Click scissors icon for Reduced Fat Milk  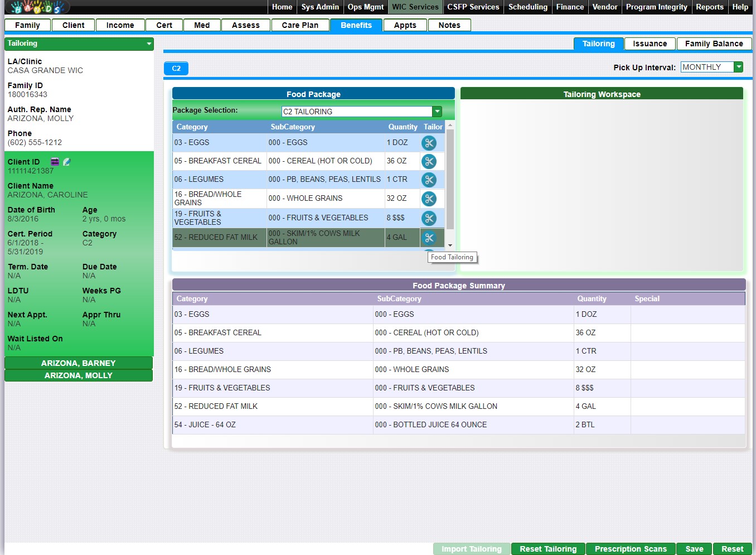tap(429, 238)
